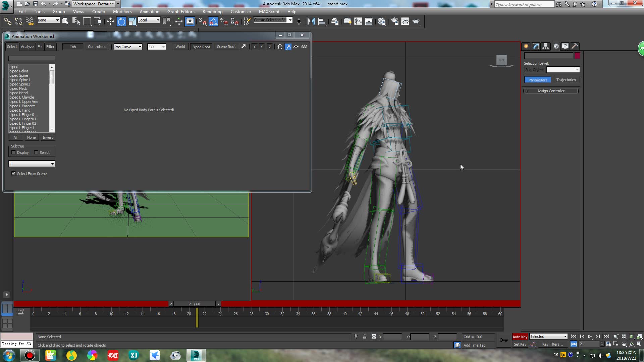Toggle the Select checkbox in Subtree section
644x362 pixels.
click(x=36, y=152)
